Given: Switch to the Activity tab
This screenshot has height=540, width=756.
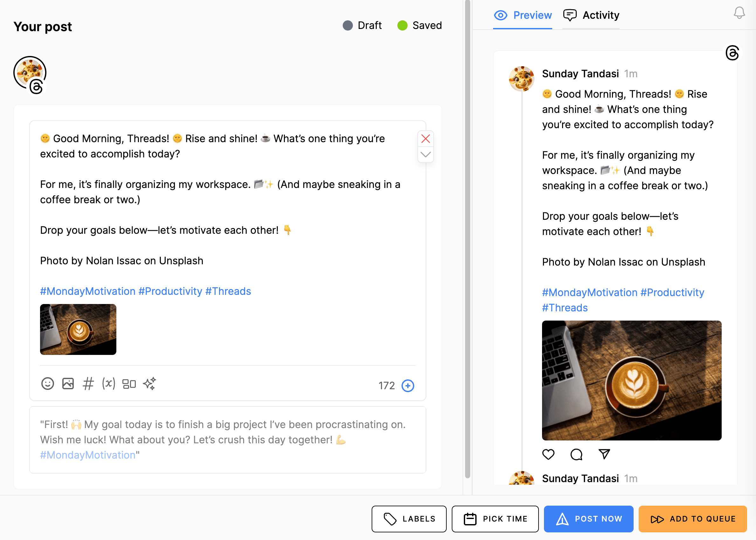Looking at the screenshot, I should coord(591,15).
